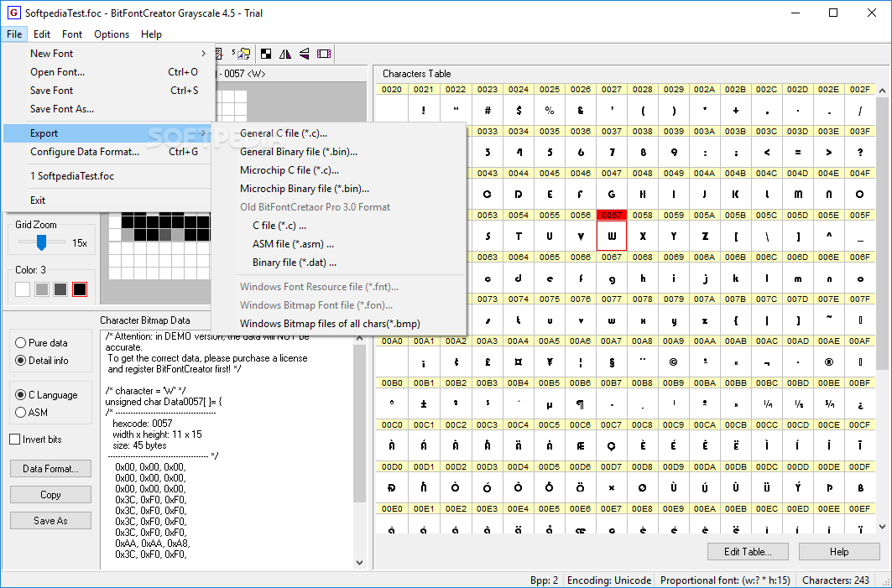Click the bitmap data scroll down arrow
892x588 pixels.
(359, 562)
